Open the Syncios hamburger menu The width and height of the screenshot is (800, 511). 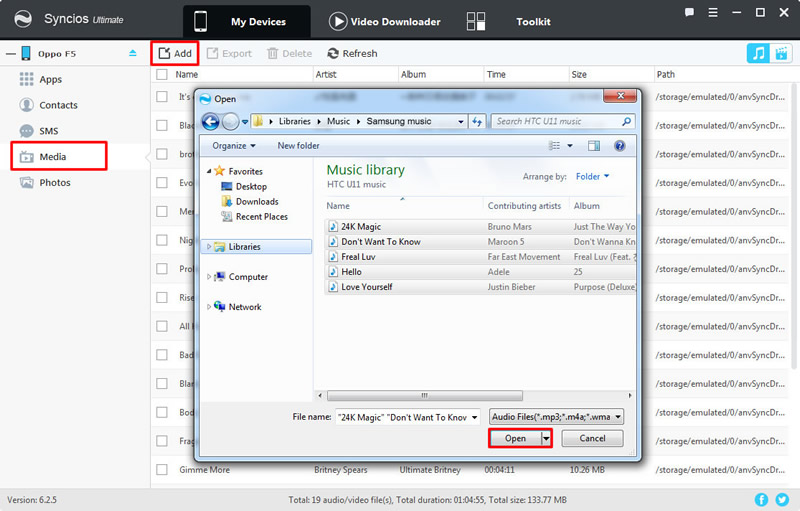[713, 12]
